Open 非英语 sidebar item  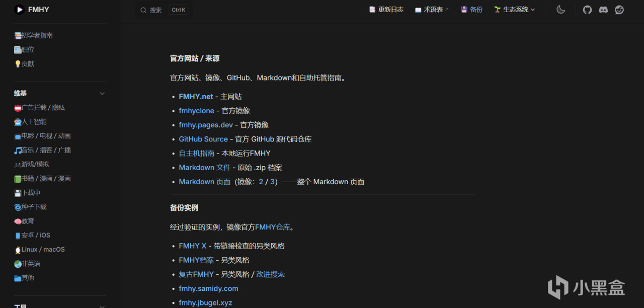[27, 263]
